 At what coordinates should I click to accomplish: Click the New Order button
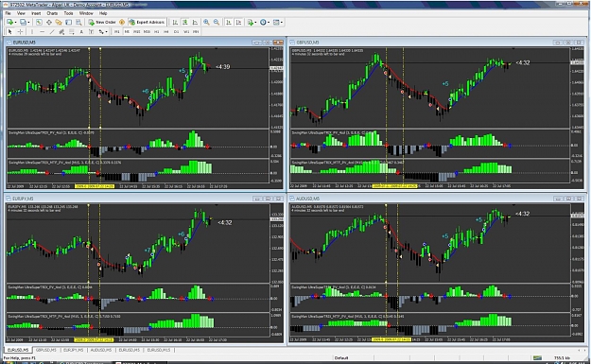coord(102,23)
